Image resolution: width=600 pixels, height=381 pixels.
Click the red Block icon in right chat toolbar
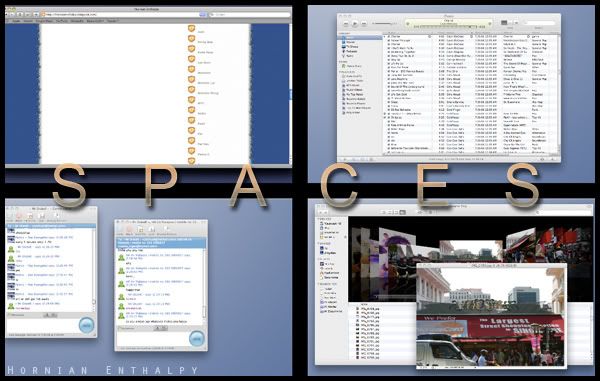pos(129,229)
